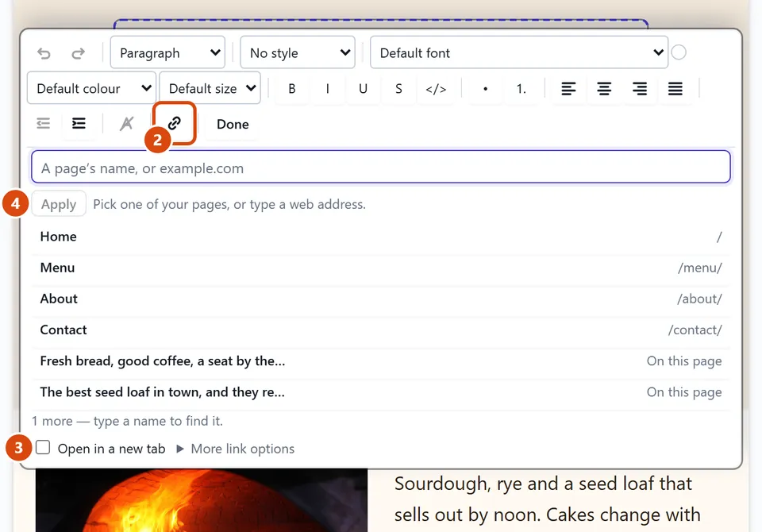Select 'The best seed loaf in town' section

[381, 392]
